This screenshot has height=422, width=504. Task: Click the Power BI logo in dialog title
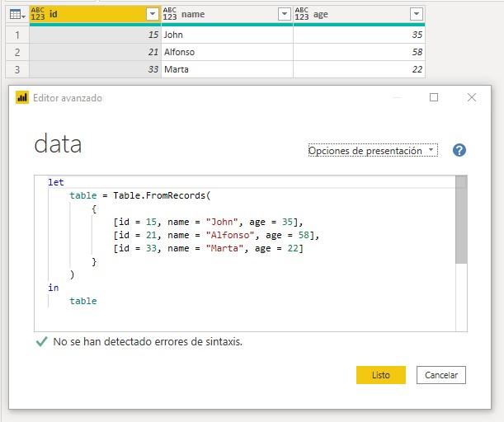pyautogui.click(x=22, y=97)
